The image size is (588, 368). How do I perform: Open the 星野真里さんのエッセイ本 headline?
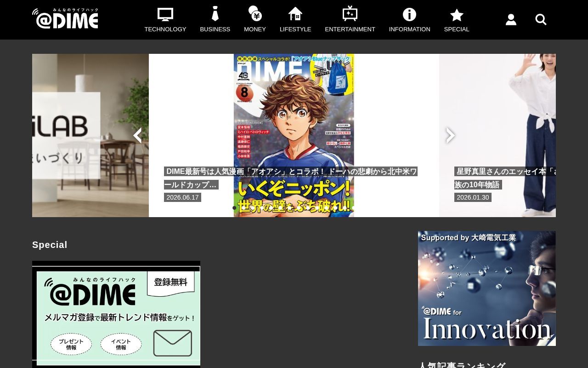pos(505,178)
